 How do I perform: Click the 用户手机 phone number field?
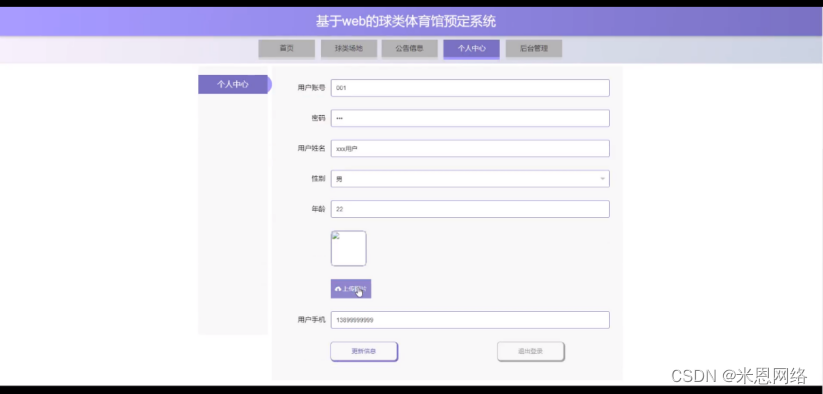470,320
